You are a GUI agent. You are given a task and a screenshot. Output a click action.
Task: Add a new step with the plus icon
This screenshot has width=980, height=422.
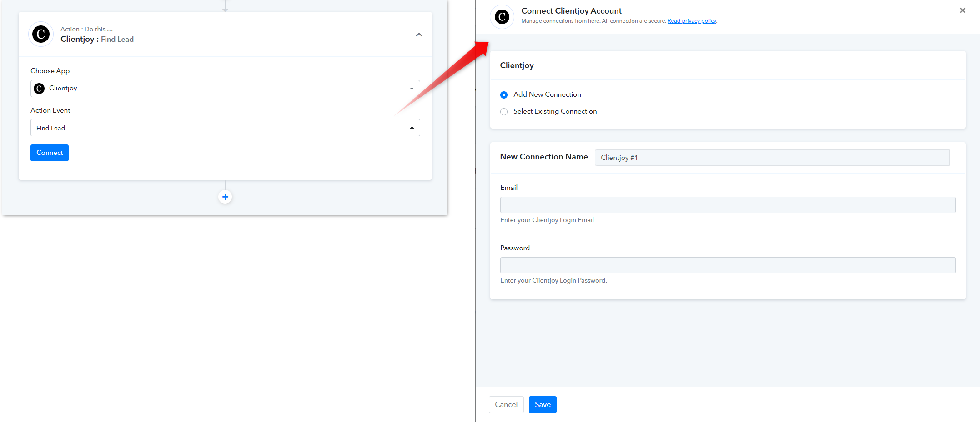pyautogui.click(x=225, y=197)
